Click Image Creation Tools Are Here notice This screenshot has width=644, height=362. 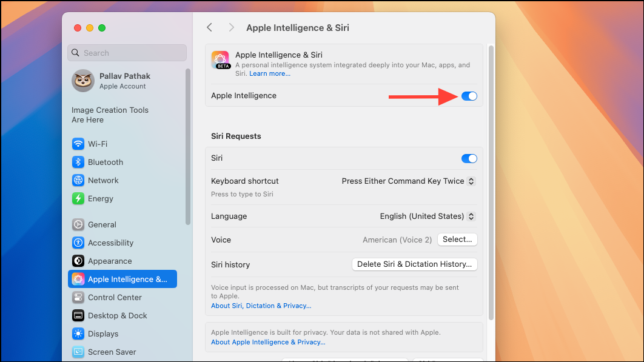tap(110, 115)
